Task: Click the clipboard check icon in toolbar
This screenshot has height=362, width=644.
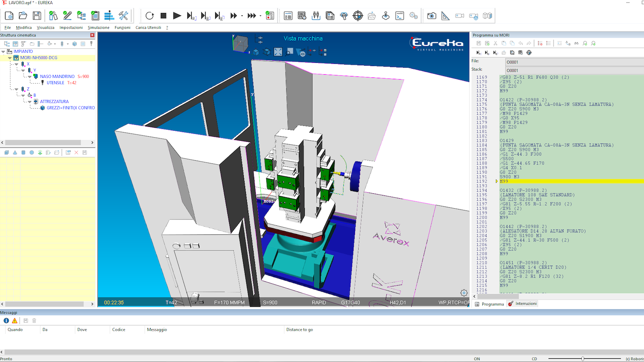Action: coord(95,16)
